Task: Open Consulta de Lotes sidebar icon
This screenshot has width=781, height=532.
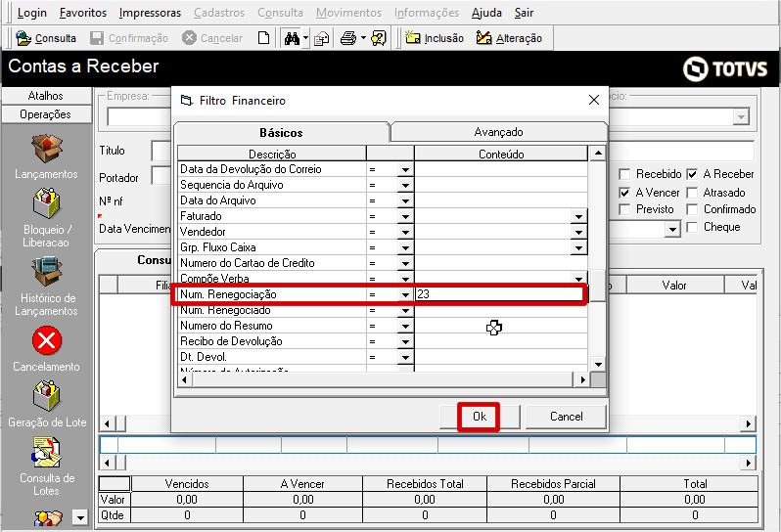Action: [x=46, y=452]
